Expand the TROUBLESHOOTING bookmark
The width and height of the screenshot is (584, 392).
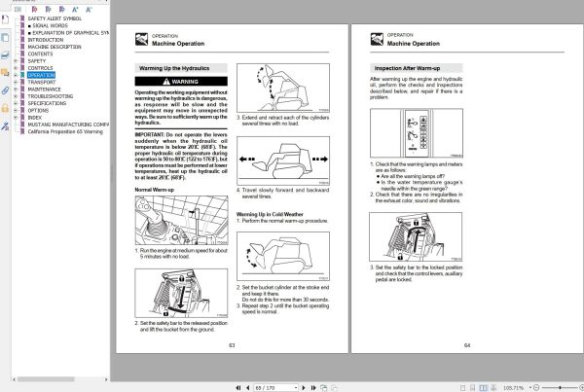click(16, 96)
